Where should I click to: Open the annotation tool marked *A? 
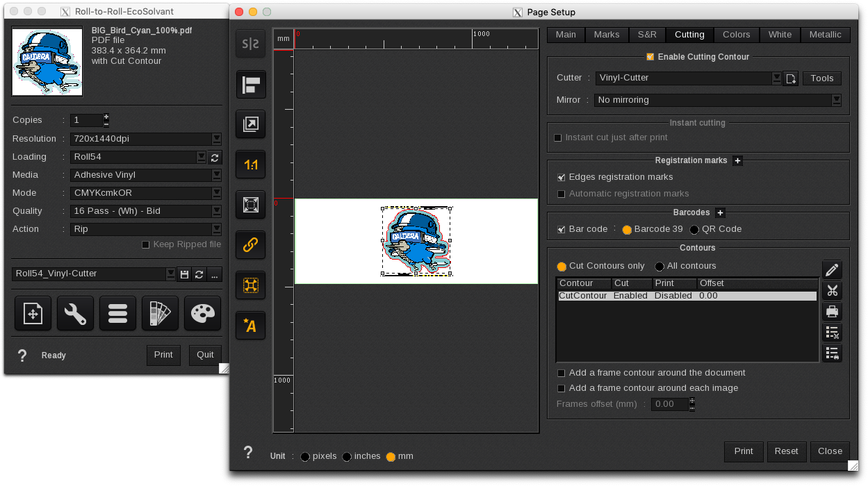tap(250, 325)
